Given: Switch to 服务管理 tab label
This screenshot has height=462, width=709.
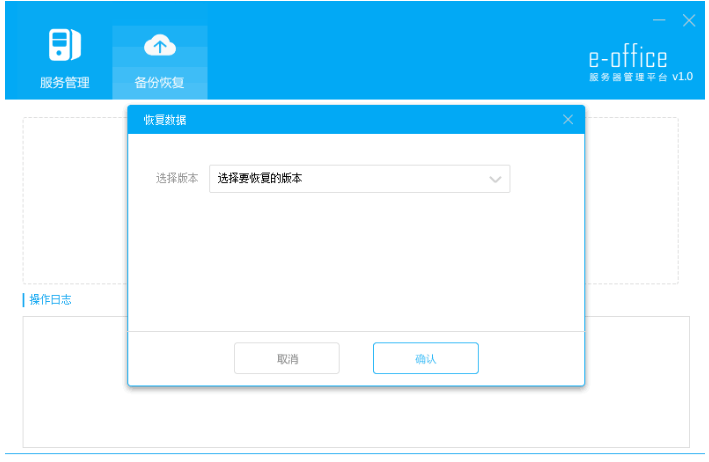Looking at the screenshot, I should [x=65, y=83].
